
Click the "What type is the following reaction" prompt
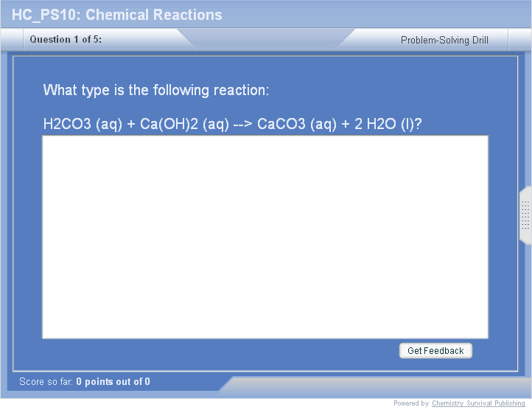click(156, 91)
